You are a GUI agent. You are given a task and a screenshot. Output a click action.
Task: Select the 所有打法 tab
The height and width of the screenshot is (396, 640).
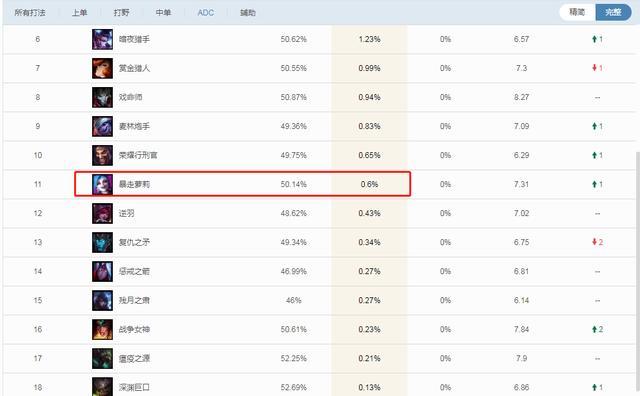click(30, 13)
